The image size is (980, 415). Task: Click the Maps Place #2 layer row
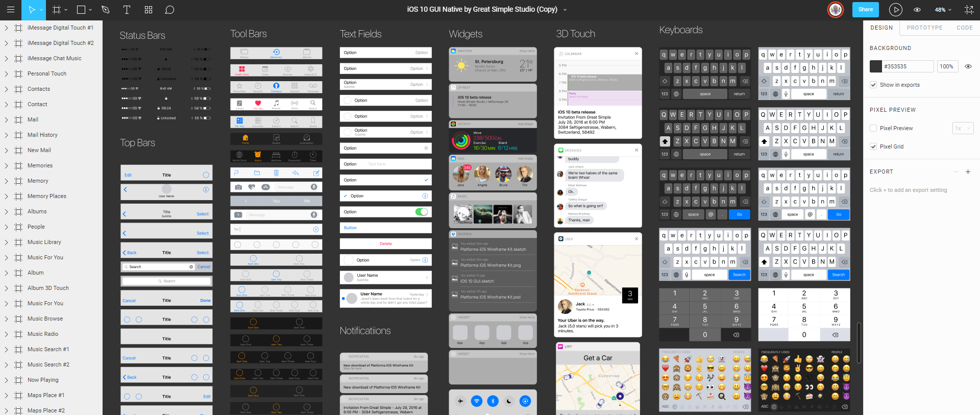pyautogui.click(x=51, y=409)
